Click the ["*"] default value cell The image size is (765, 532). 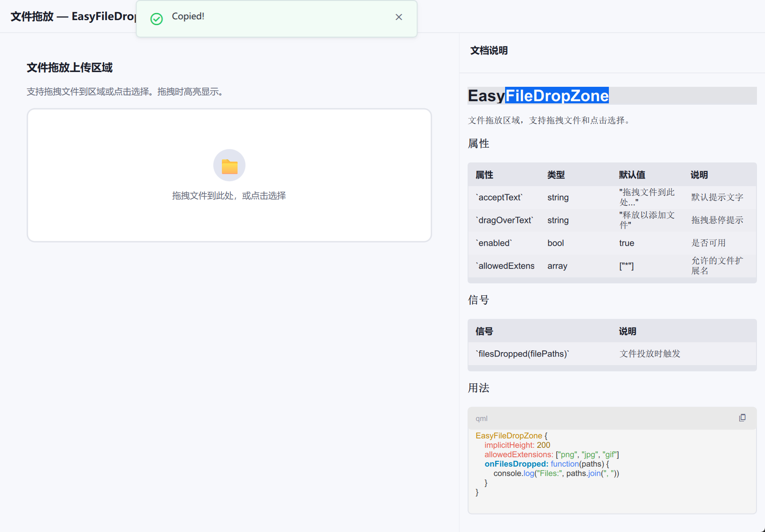(x=626, y=266)
